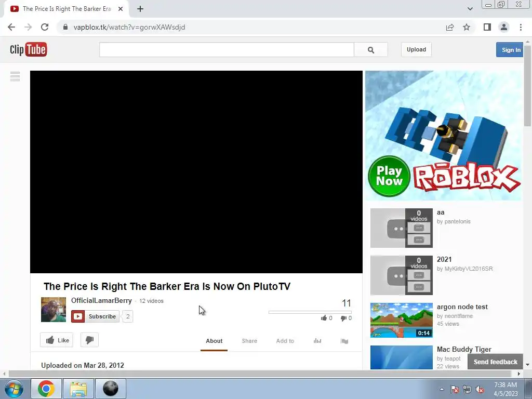Viewport: 532px width, 399px height.
Task: Reload the page
Action: point(45,27)
